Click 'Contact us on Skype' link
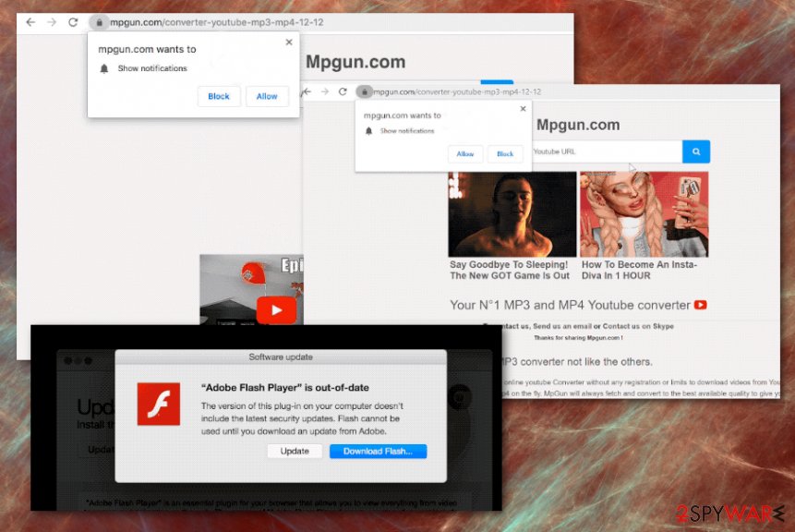Screen dimensions: 795x532 click(638, 326)
